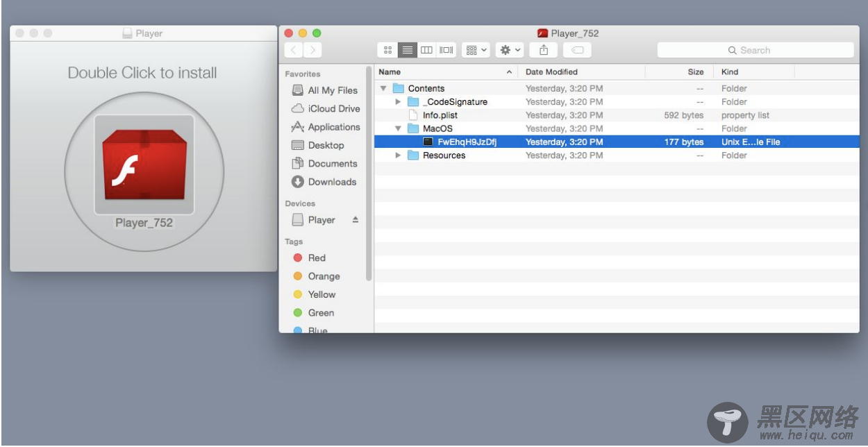Eject the Player disk image
The height and width of the screenshot is (447, 868).
click(356, 219)
